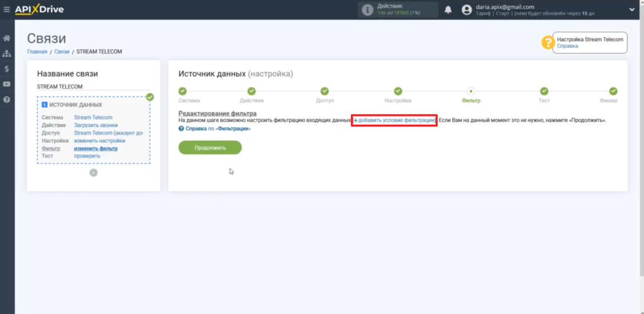Open the notifications bell icon
This screenshot has height=314, width=644.
(x=448, y=9)
